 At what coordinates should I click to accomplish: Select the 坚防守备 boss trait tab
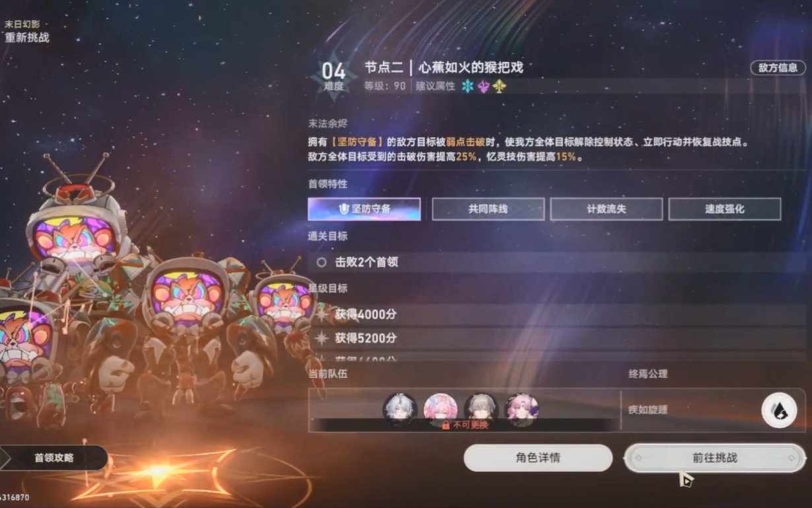364,209
